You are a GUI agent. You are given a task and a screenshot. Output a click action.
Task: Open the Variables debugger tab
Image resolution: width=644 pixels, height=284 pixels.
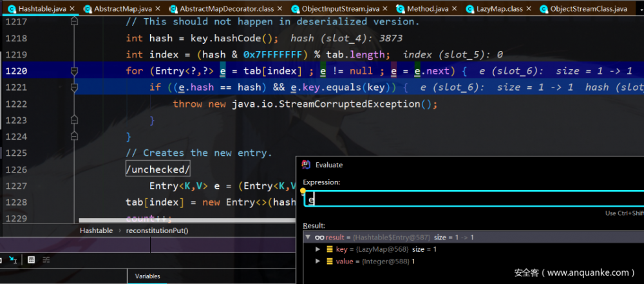[147, 276]
